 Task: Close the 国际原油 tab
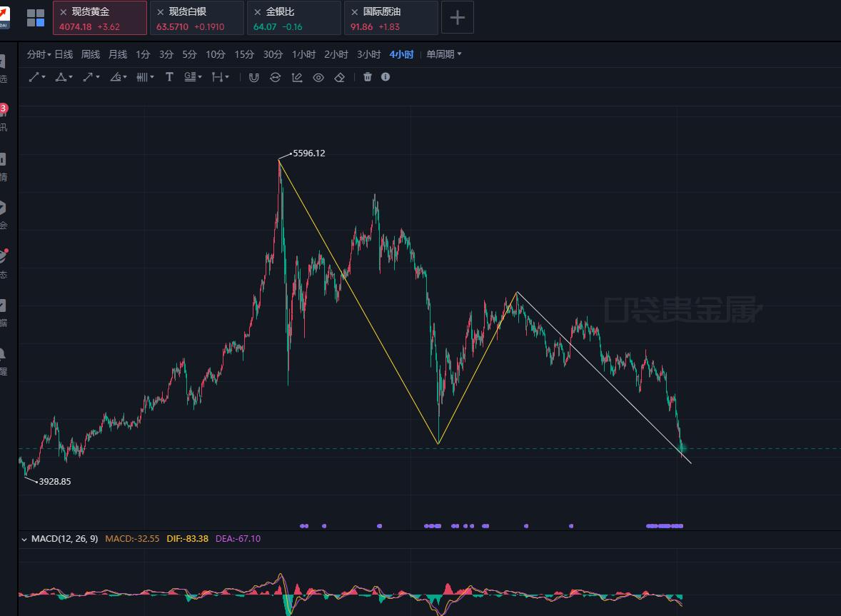(x=355, y=12)
